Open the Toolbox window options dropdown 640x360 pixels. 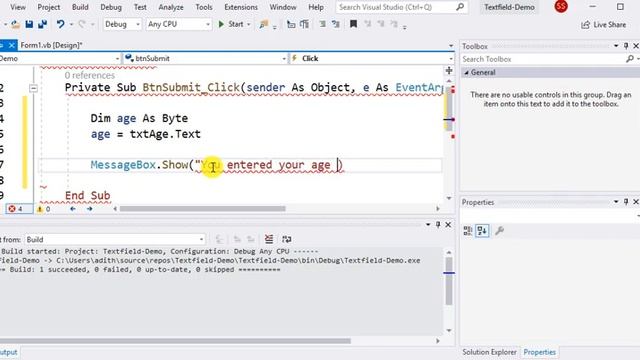click(616, 46)
